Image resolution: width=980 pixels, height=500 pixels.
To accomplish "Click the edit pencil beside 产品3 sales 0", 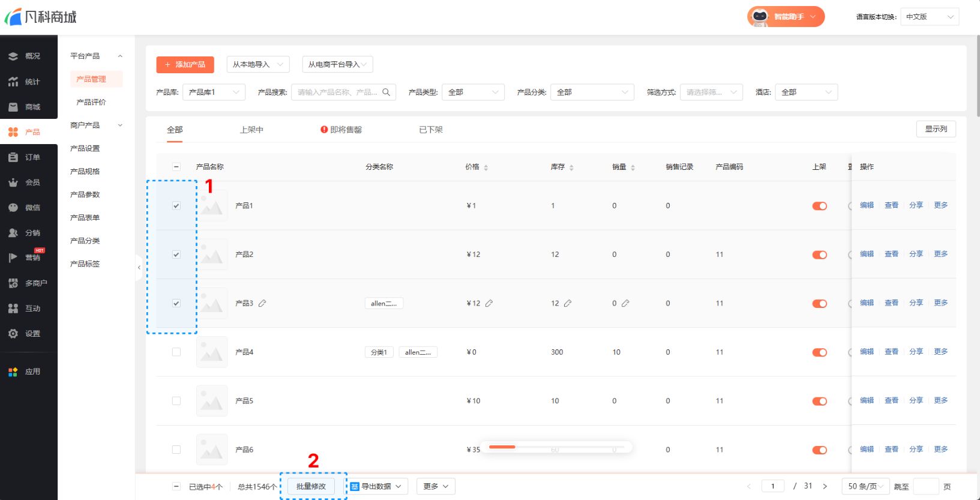I will [x=625, y=303].
